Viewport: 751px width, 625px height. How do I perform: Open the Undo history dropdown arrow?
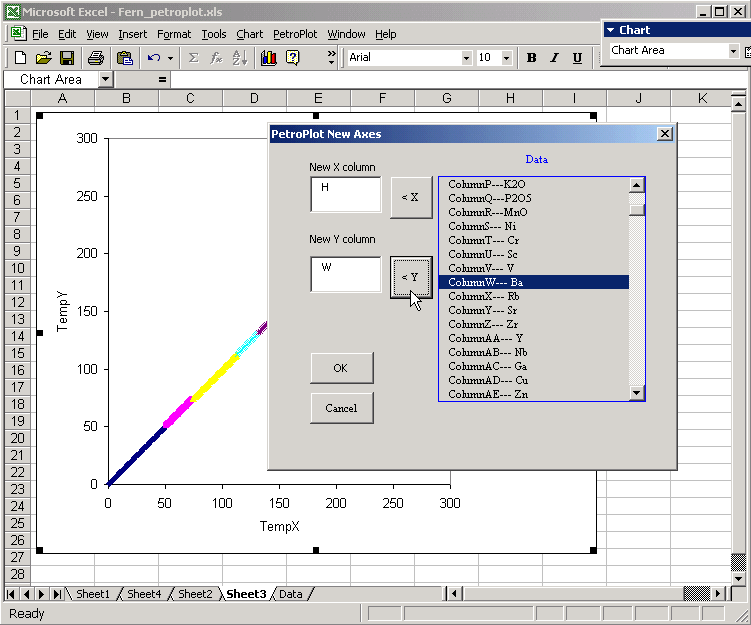[171, 58]
